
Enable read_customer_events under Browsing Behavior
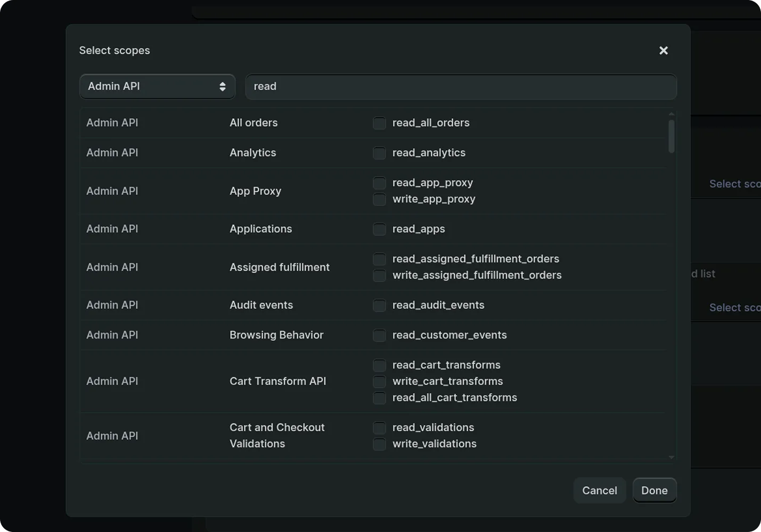pos(379,335)
